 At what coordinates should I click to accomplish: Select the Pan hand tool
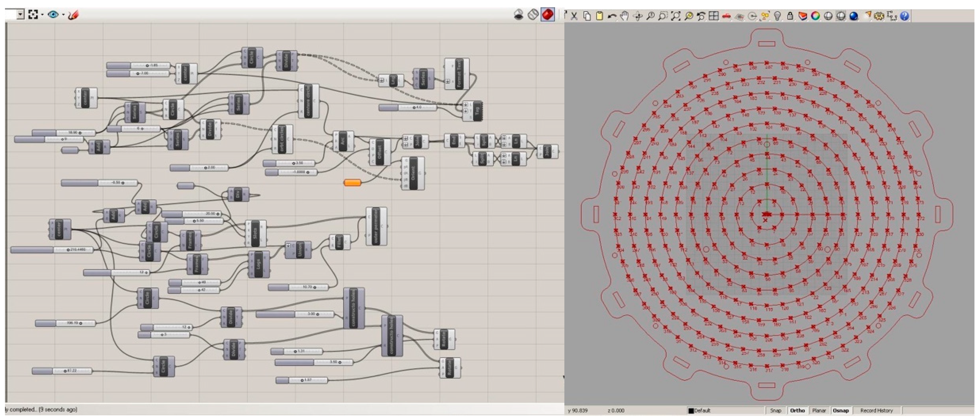pos(624,16)
